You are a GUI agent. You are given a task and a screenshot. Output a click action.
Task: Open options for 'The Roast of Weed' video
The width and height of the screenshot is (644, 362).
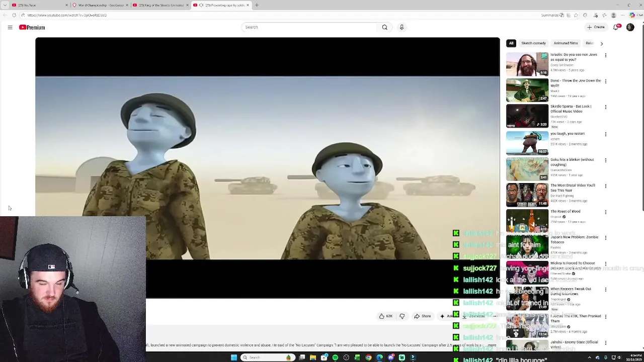(605, 212)
